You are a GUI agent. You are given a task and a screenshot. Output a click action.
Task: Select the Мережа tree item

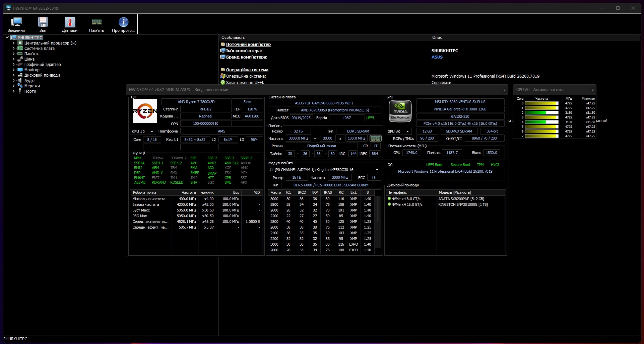(x=32, y=86)
